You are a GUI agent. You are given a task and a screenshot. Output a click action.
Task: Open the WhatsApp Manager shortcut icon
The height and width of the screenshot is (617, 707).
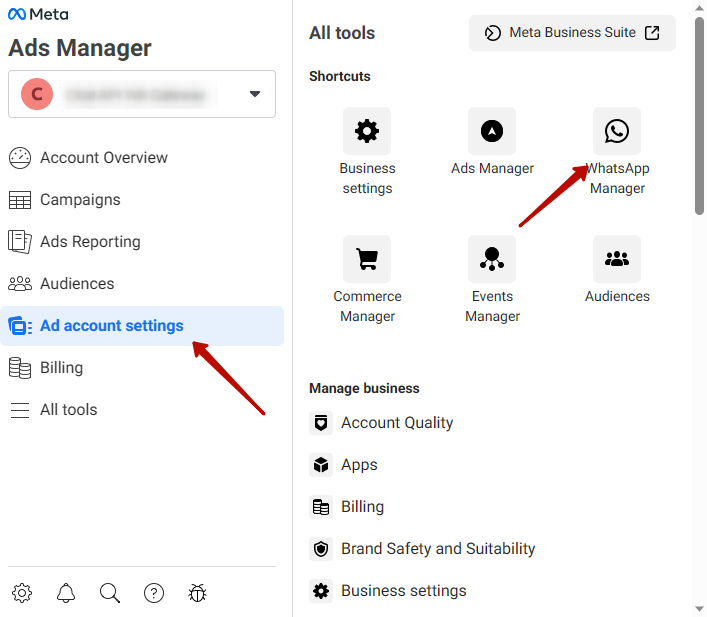pos(616,131)
